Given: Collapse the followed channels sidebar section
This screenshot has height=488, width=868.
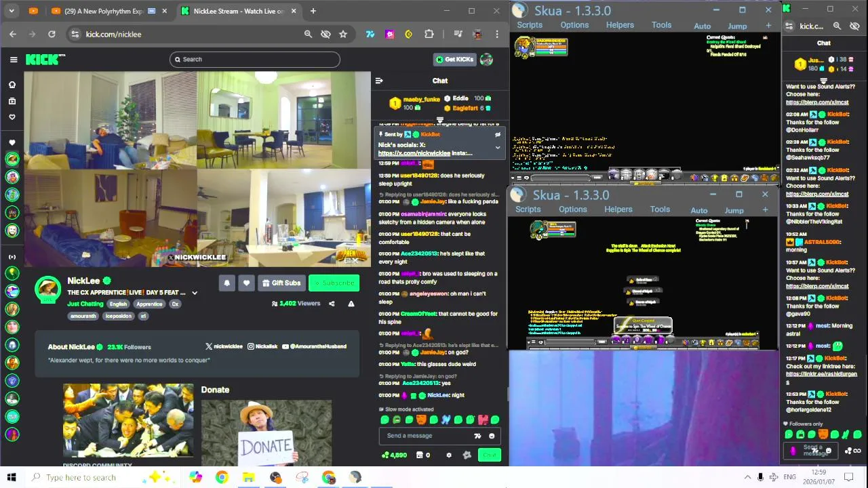Looking at the screenshot, I should [x=12, y=142].
